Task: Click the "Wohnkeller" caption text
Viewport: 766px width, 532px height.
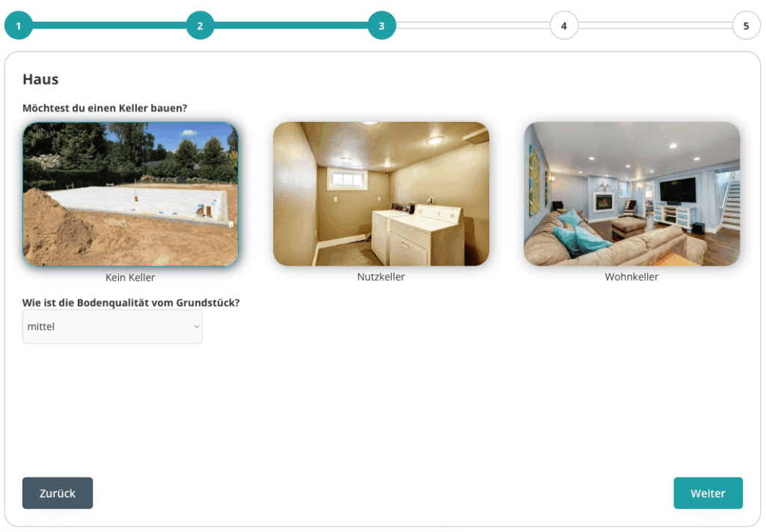Action: tap(631, 277)
